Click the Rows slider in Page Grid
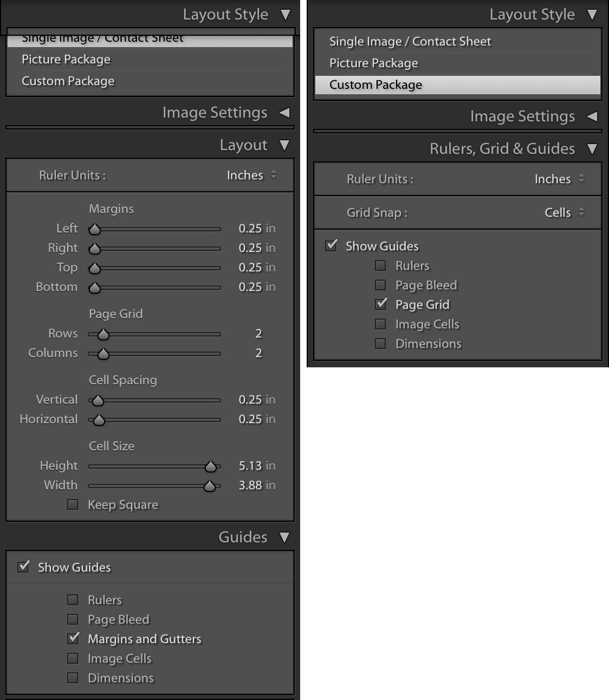 [103, 334]
